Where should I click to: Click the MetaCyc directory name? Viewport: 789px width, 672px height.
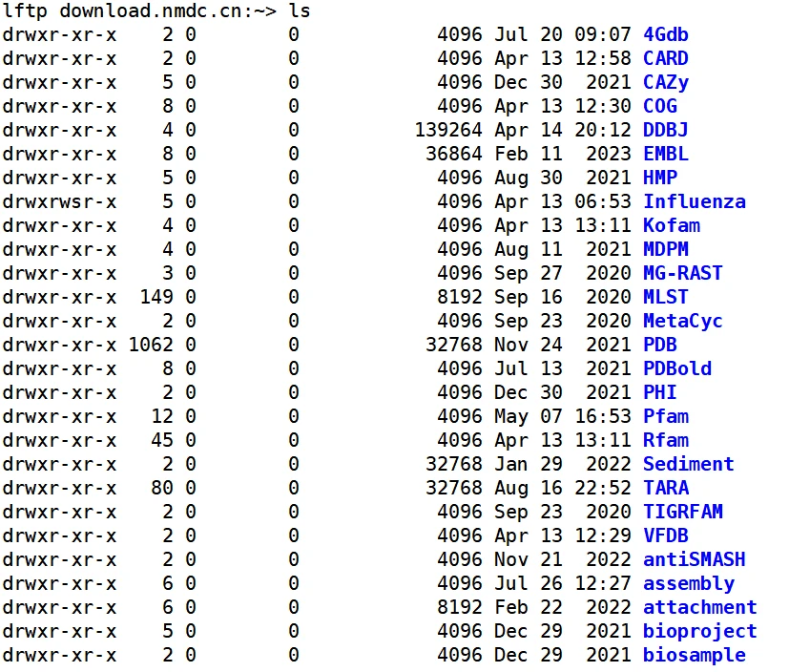[x=682, y=321]
